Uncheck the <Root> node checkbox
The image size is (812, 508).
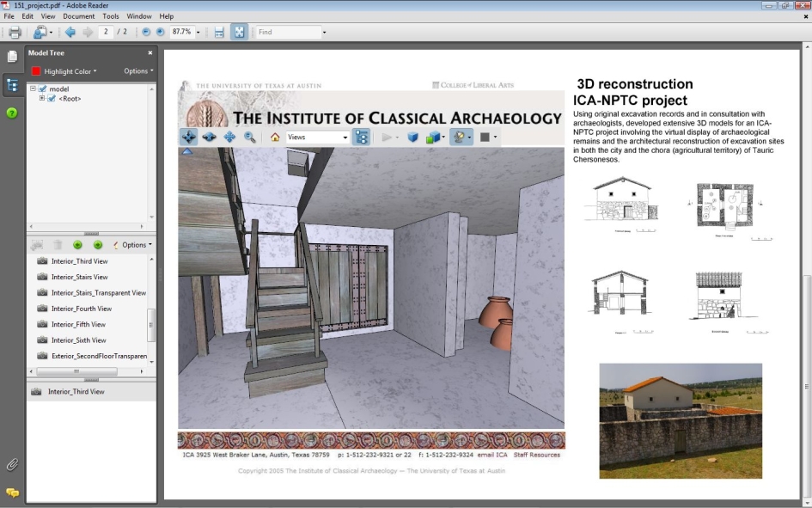point(52,98)
